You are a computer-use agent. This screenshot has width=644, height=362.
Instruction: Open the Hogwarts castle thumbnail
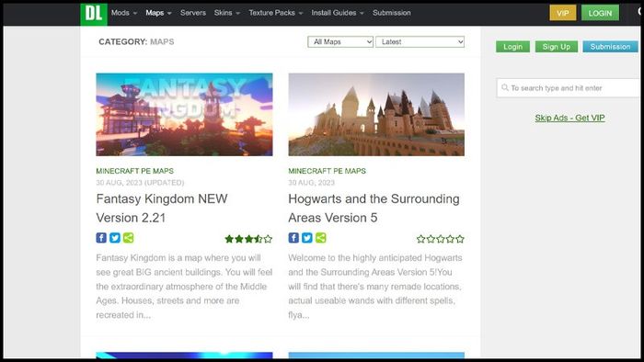[376, 114]
